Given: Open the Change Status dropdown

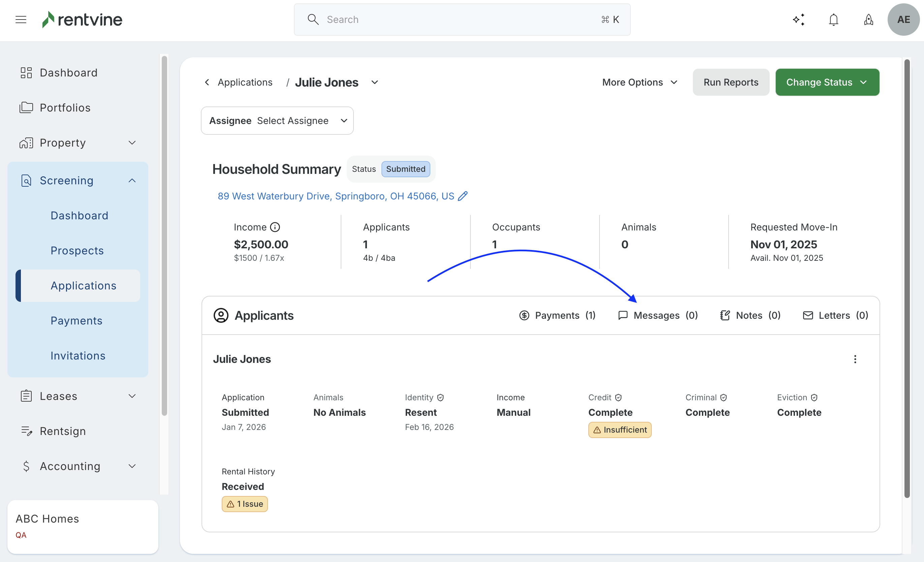Looking at the screenshot, I should (x=827, y=82).
